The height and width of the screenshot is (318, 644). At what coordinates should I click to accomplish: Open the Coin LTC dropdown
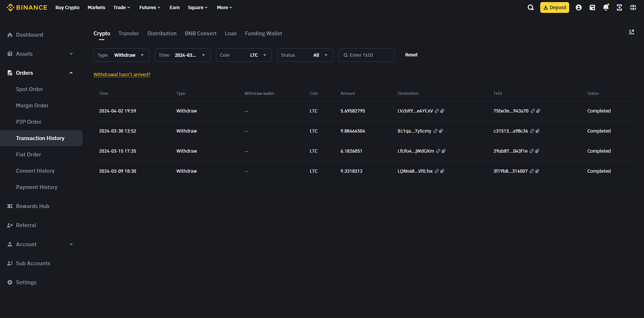(x=244, y=55)
